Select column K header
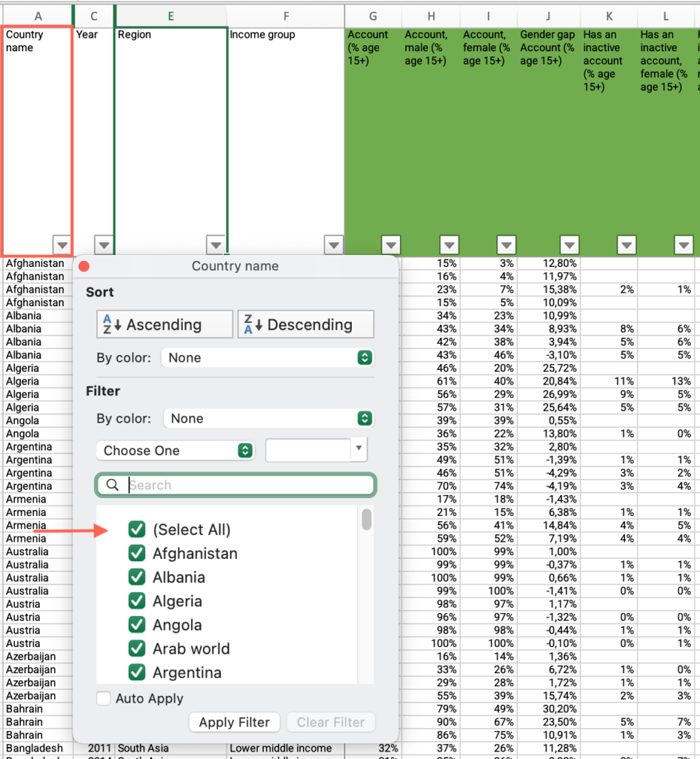Image resolution: width=700 pixels, height=759 pixels. 609,16
